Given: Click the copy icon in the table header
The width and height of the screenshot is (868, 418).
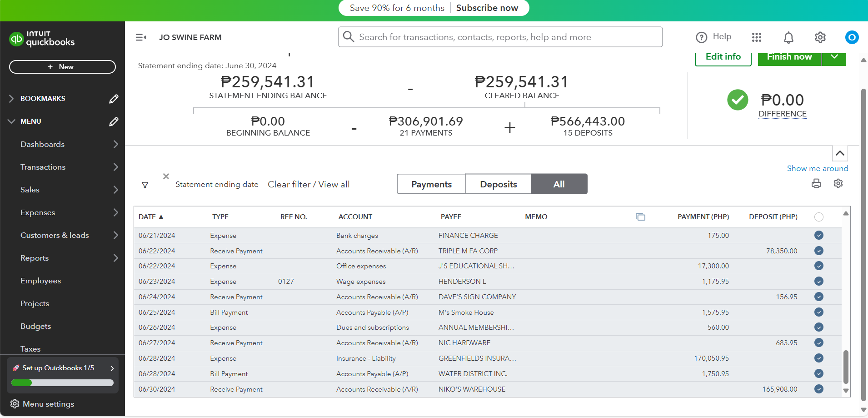Looking at the screenshot, I should coord(640,217).
